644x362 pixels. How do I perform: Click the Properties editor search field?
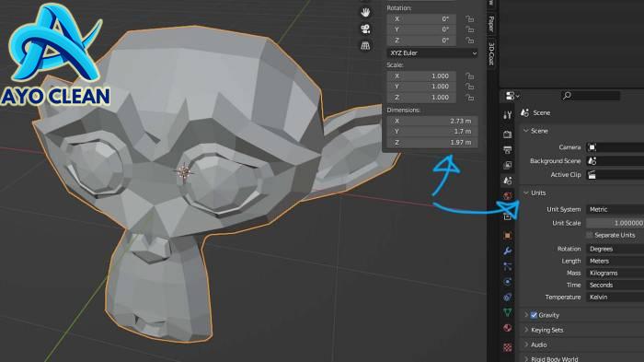coord(591,96)
